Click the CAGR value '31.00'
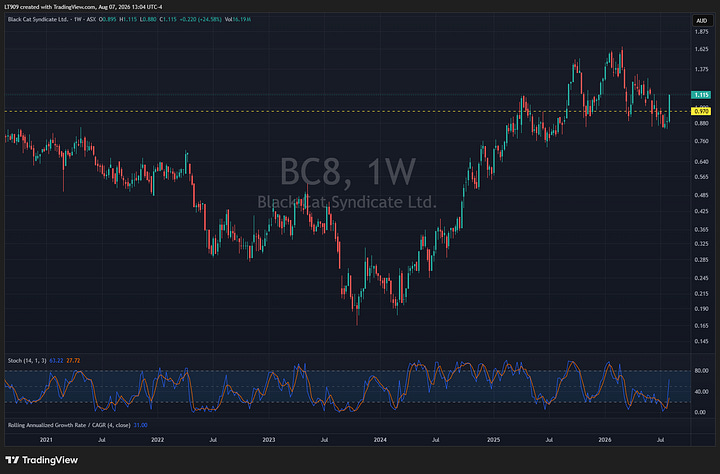Screen dimensions: 720x474 (140, 425)
